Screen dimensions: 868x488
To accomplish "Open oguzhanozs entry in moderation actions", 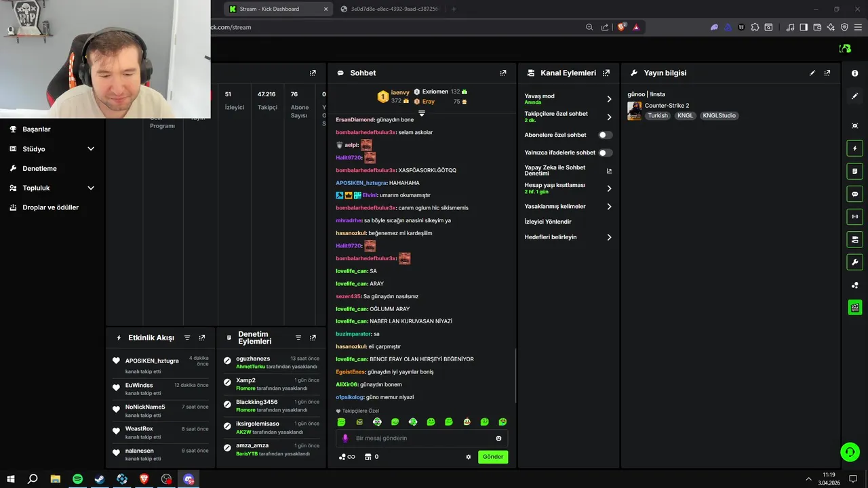I will [253, 359].
